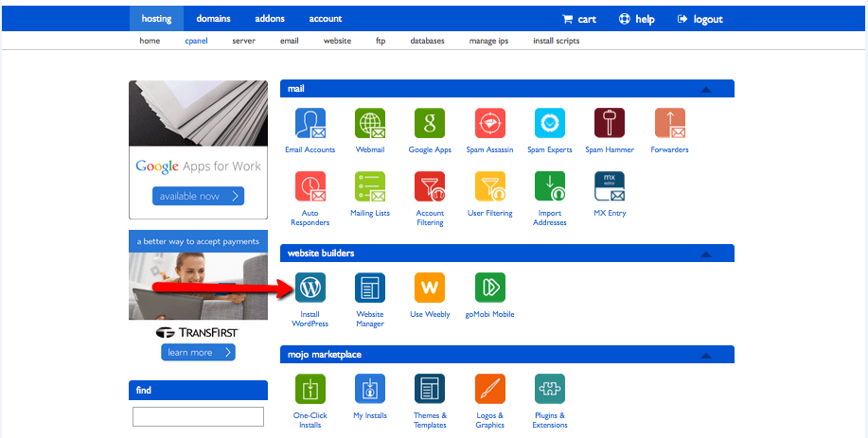Open the Google Apps for Work ad image
This screenshot has width=868, height=438.
[x=198, y=114]
